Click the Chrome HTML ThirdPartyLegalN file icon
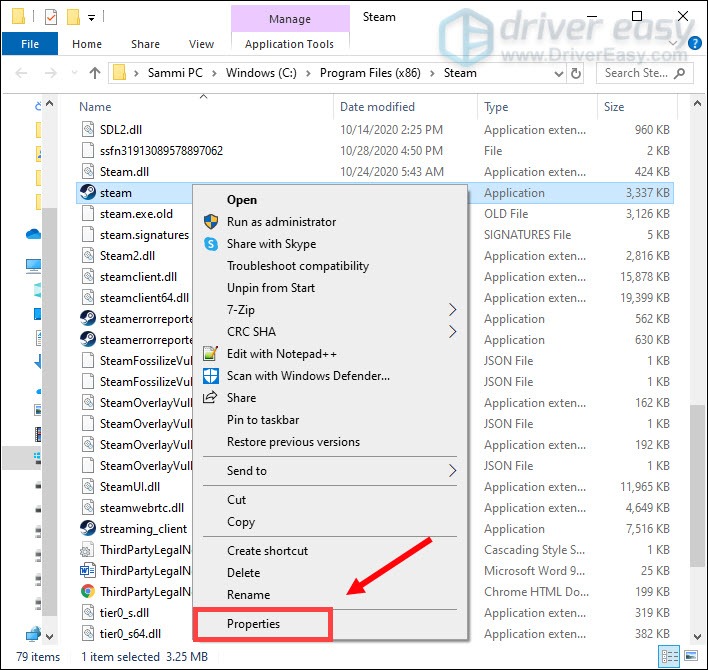The height and width of the screenshot is (670, 708). pos(88,591)
